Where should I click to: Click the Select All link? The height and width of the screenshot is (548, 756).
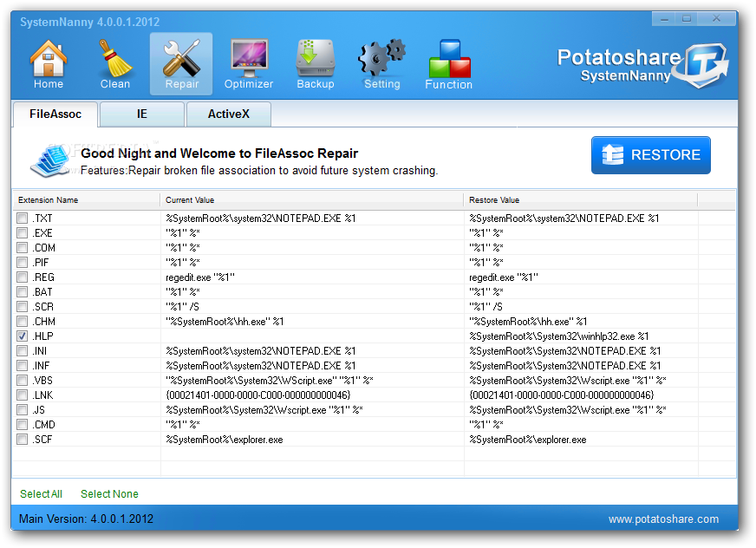tap(41, 494)
